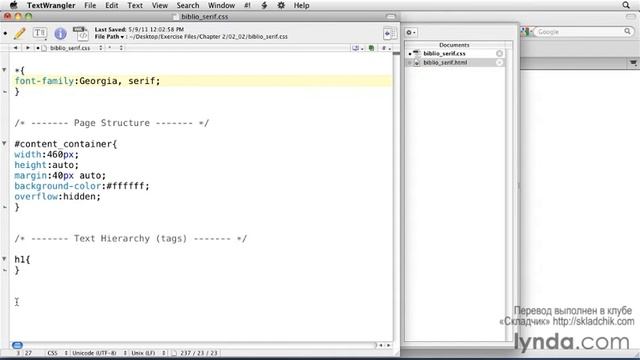This screenshot has width=640, height=360.
Task: Click the Text Hierarchy (tags) comment line
Action: [131, 238]
